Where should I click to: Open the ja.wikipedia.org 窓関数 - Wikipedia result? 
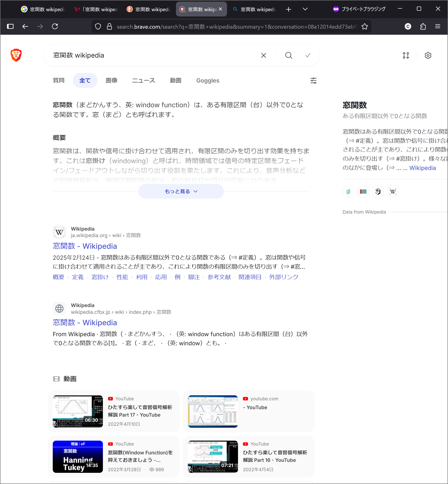pos(85,246)
